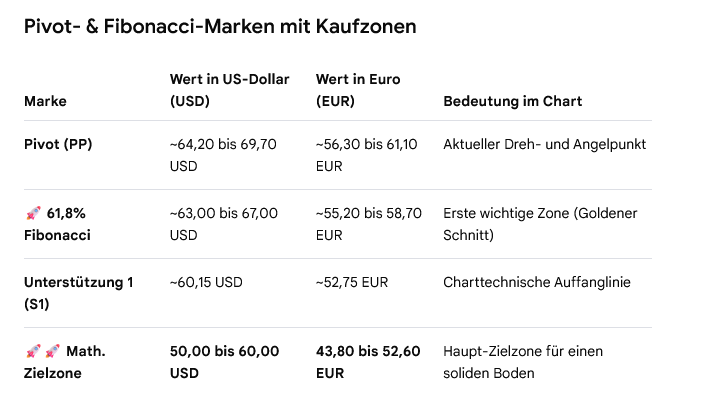Click the Pivot (PP) row label

(58, 144)
